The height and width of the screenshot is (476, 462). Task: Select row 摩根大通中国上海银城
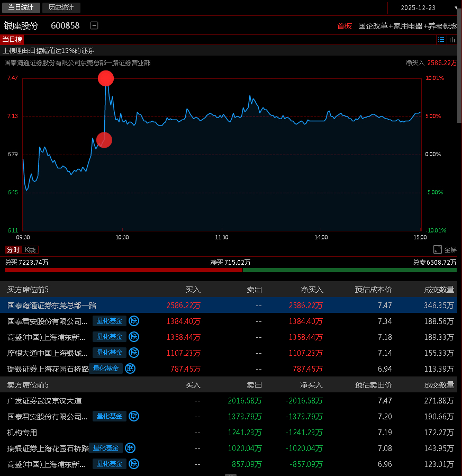(x=229, y=353)
